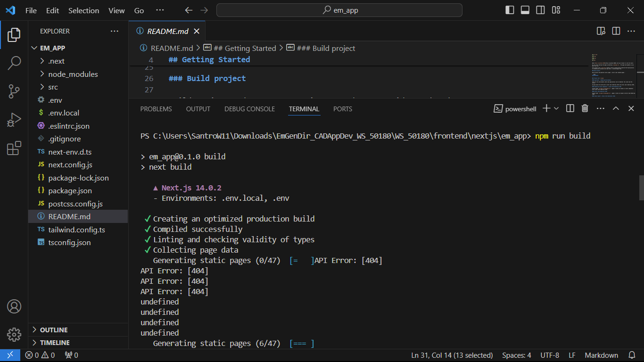Screen dimensions: 644x362
Task: Open notifications bell in status bar
Action: point(632,355)
